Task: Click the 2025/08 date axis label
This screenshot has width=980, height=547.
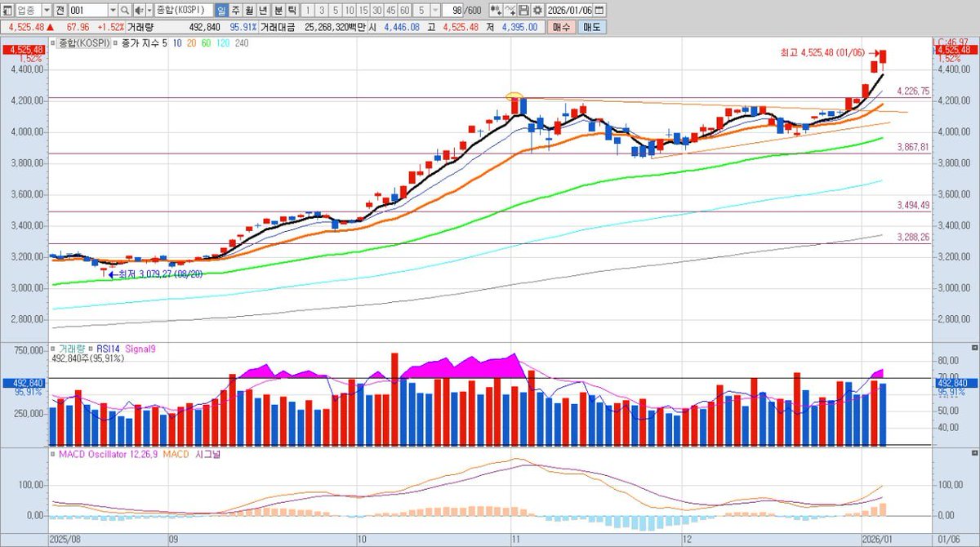Action: point(64,540)
